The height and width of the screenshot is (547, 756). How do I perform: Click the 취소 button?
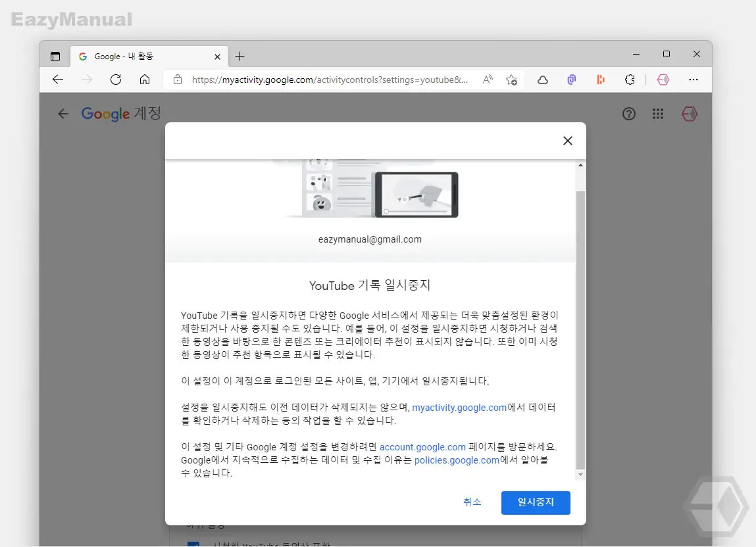(472, 502)
